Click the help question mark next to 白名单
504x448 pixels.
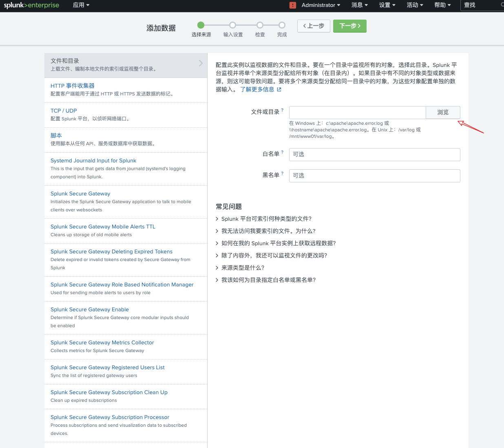click(282, 152)
